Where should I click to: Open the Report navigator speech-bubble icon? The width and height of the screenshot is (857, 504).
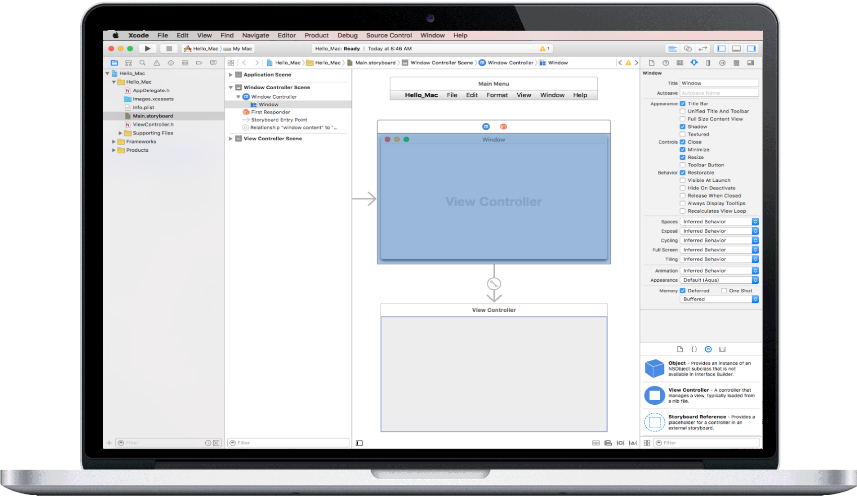coord(213,63)
